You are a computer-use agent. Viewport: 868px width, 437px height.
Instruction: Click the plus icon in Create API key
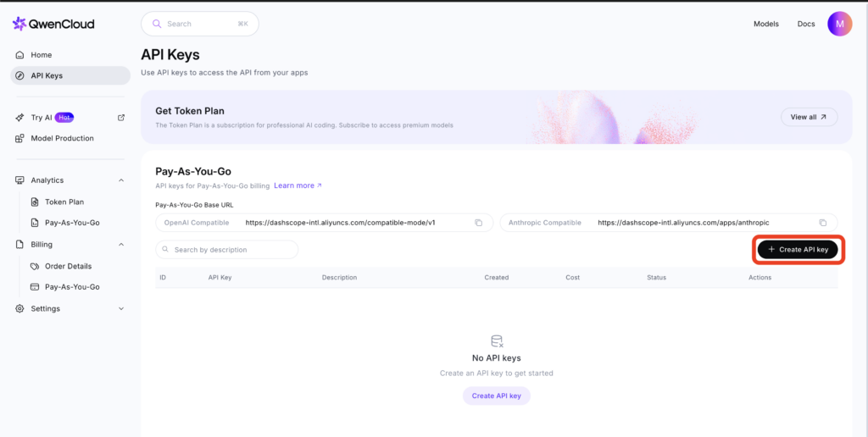771,250
